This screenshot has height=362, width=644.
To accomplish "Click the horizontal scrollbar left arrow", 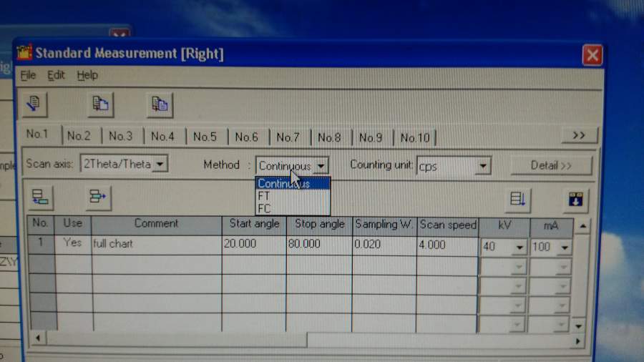I will (38, 338).
